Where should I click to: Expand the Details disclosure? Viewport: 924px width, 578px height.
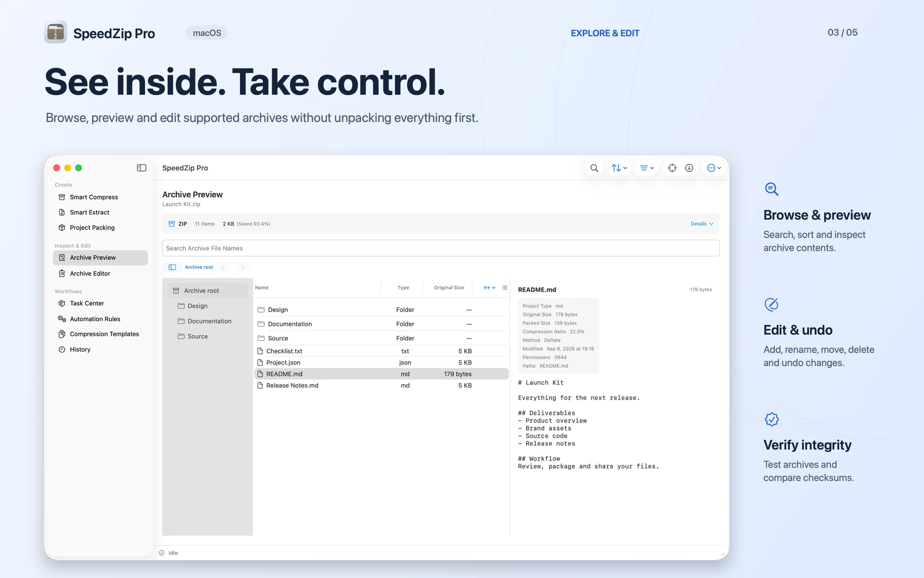pos(702,224)
